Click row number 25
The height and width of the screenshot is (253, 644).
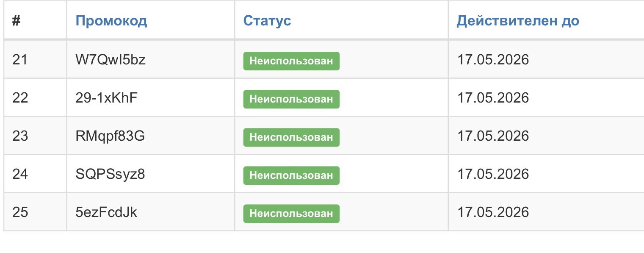(x=20, y=212)
